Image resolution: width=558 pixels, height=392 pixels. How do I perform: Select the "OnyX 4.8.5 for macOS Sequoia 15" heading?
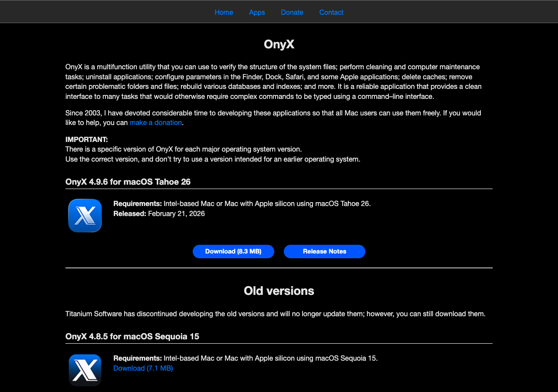tap(132, 336)
